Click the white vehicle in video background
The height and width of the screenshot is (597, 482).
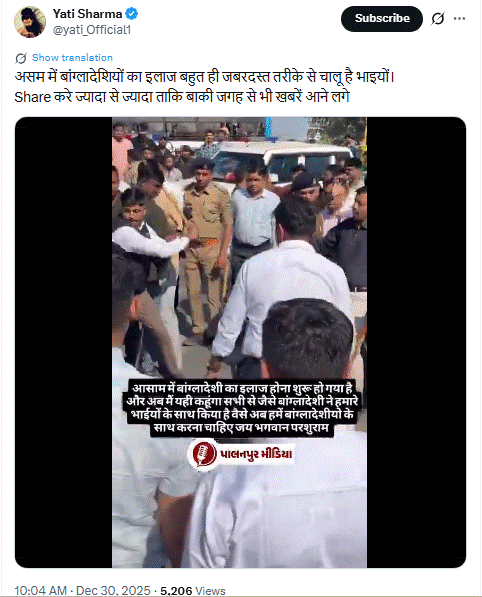282,160
